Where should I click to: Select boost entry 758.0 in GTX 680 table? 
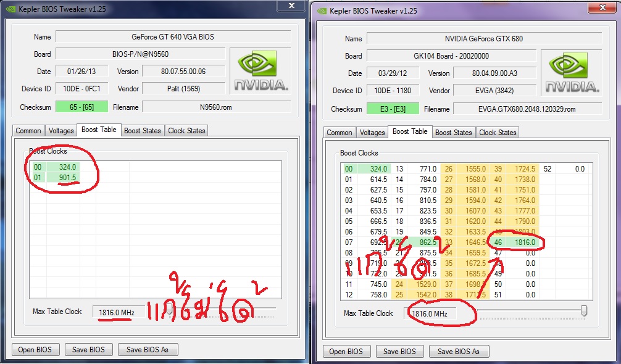(x=374, y=295)
